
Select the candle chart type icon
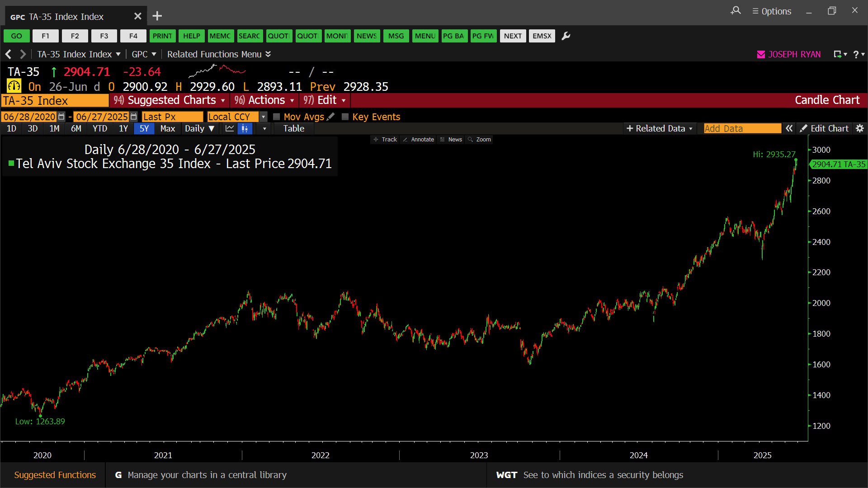pos(245,129)
